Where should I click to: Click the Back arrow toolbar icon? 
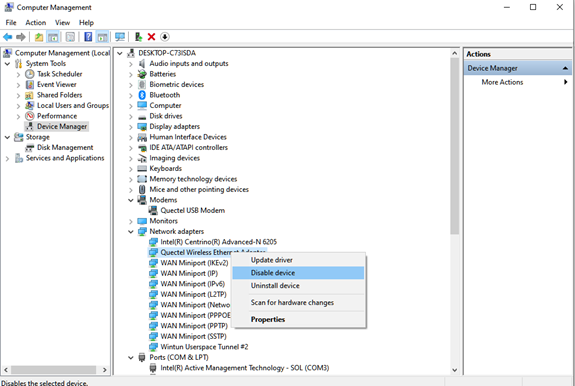click(x=8, y=37)
